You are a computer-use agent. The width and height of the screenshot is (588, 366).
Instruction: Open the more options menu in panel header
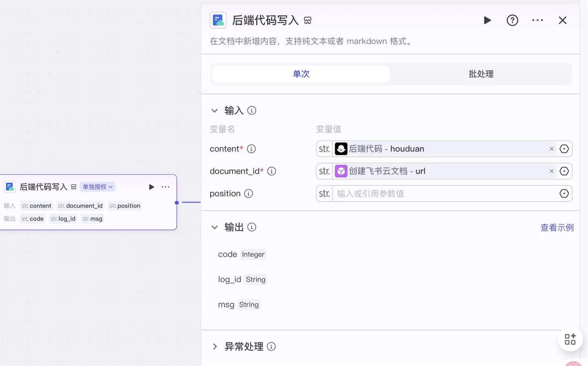(x=537, y=20)
